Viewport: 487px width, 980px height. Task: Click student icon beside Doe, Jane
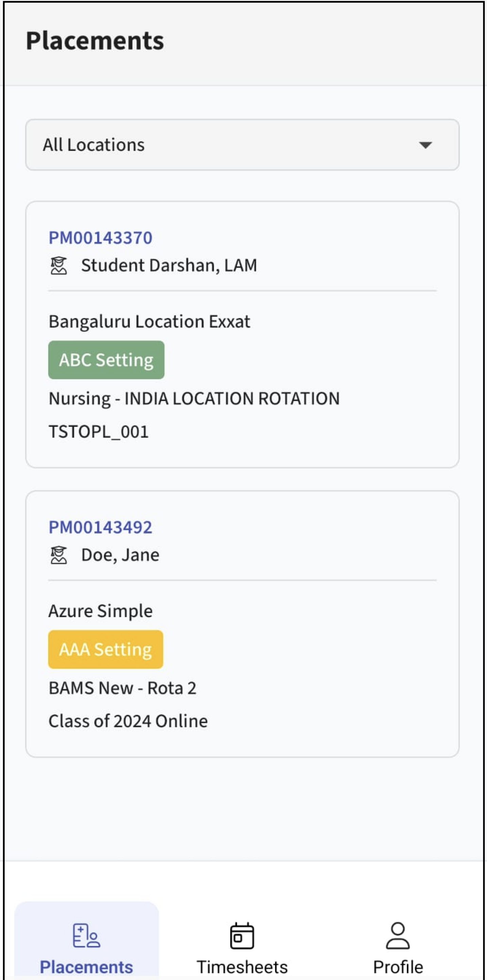[58, 555]
